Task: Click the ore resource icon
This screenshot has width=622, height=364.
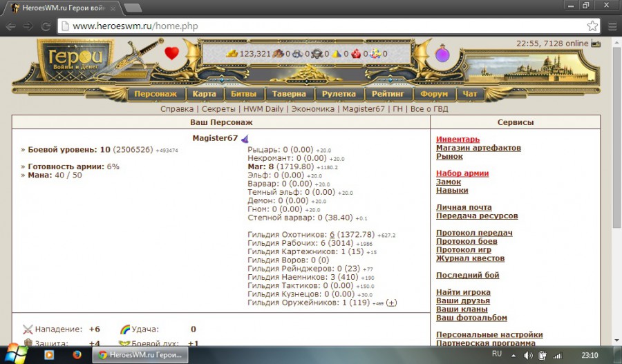Action: (297, 54)
